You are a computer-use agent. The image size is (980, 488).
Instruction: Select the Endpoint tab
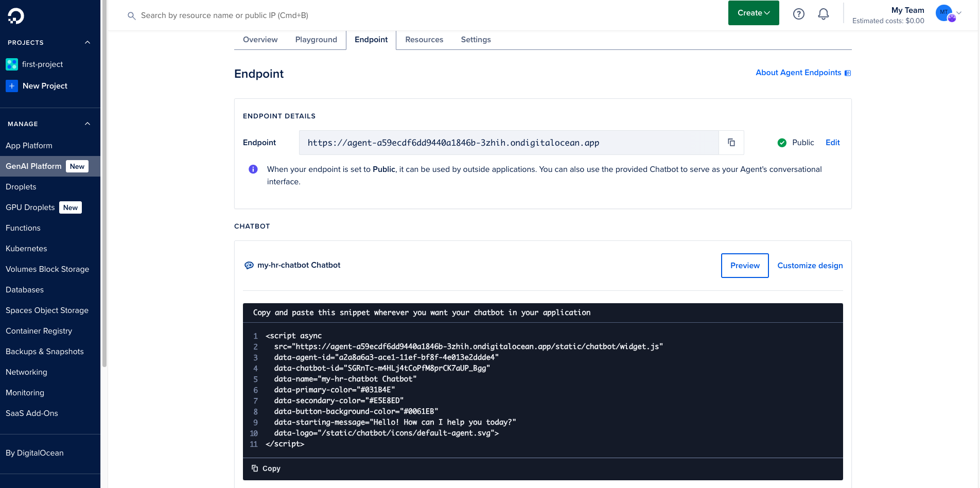[x=371, y=40]
